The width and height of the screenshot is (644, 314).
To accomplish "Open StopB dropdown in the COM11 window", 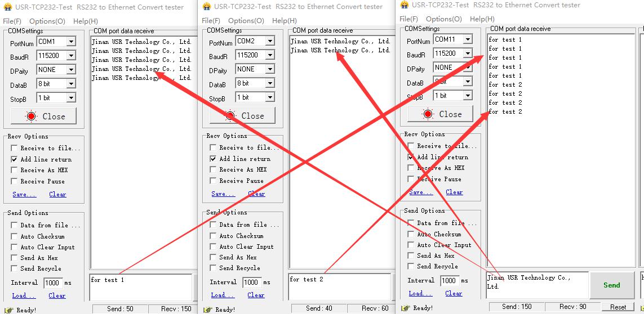I will tap(468, 96).
